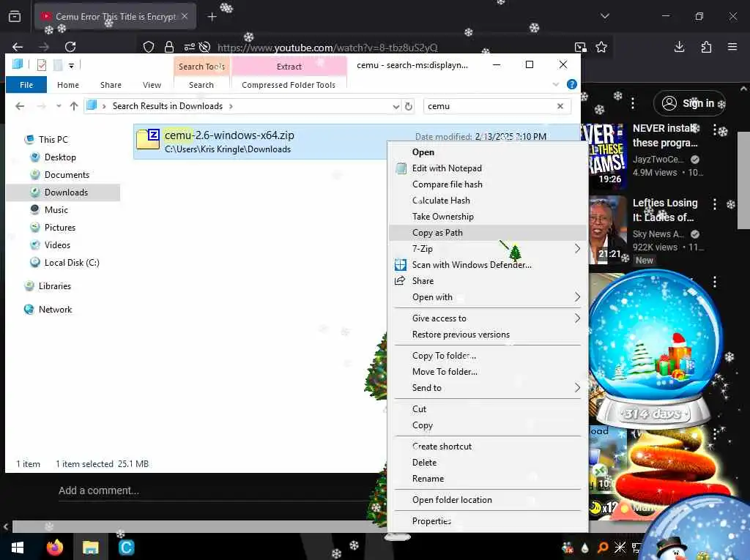Open recent locations dropdown in Explorer
The width and height of the screenshot is (750, 560).
(59, 106)
